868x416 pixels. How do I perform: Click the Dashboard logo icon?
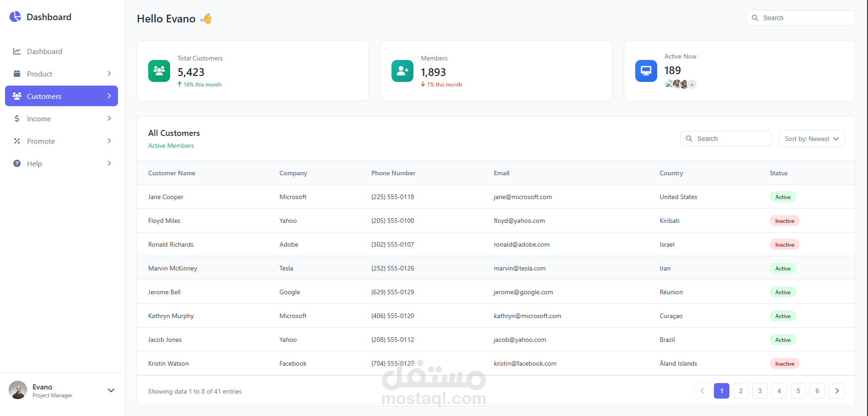pyautogui.click(x=15, y=16)
